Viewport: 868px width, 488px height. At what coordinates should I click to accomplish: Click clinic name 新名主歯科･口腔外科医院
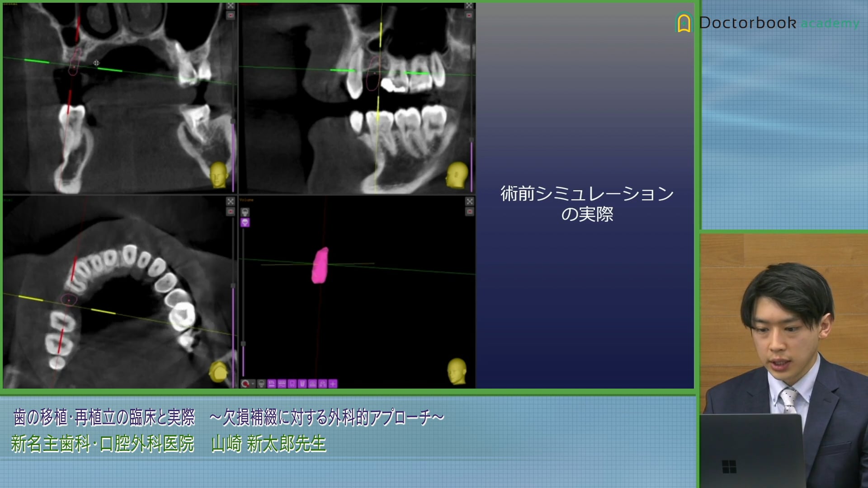(x=102, y=444)
